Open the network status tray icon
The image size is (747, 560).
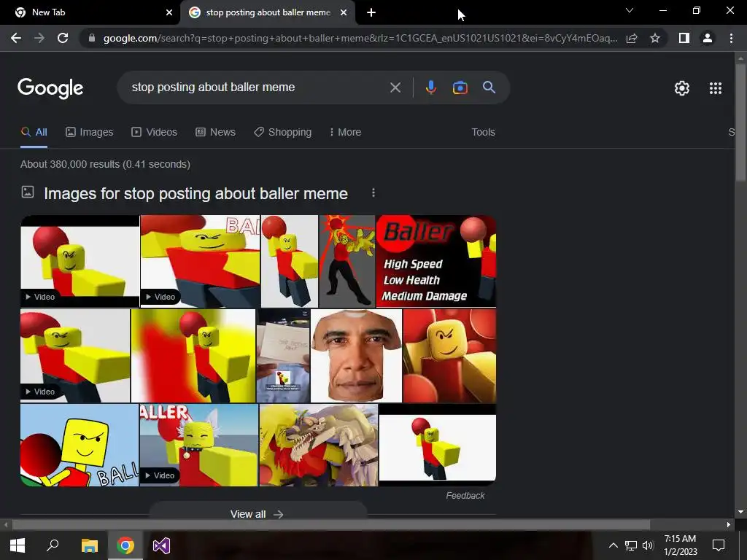(631, 545)
